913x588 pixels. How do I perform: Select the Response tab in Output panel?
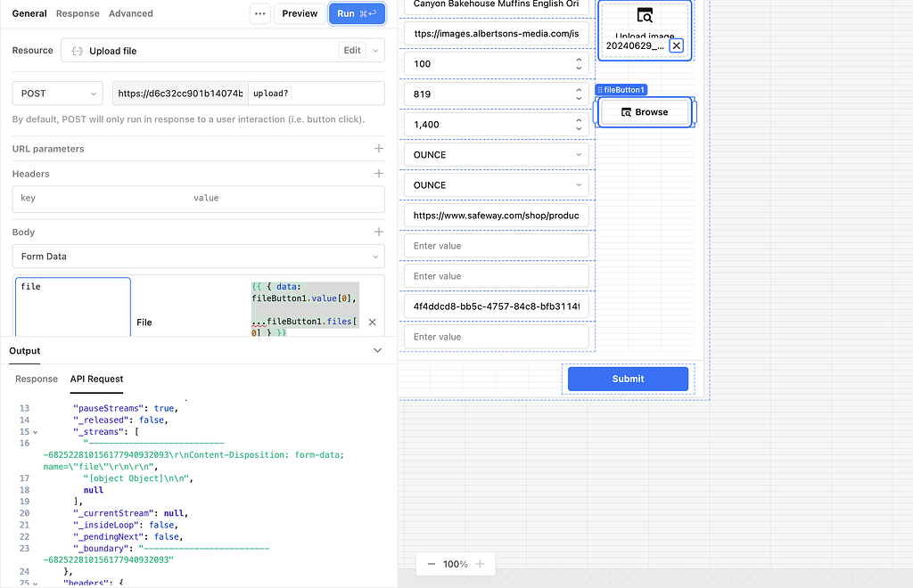[x=37, y=379]
